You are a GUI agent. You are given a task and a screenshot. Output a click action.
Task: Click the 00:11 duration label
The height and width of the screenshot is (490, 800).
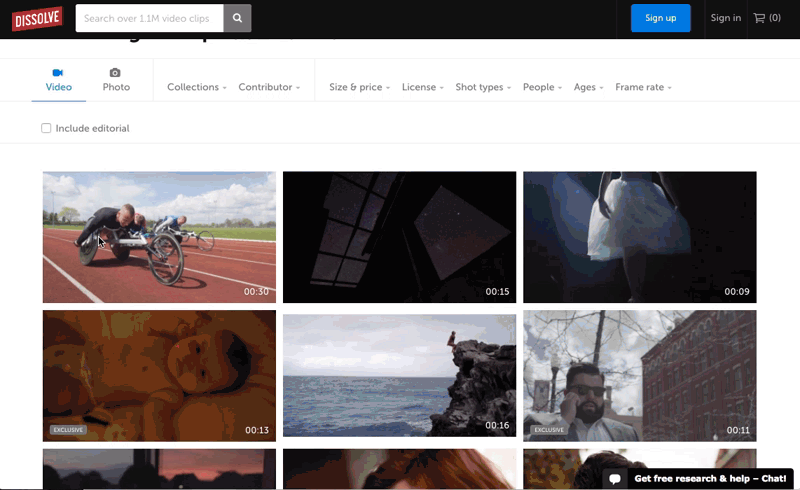(738, 430)
